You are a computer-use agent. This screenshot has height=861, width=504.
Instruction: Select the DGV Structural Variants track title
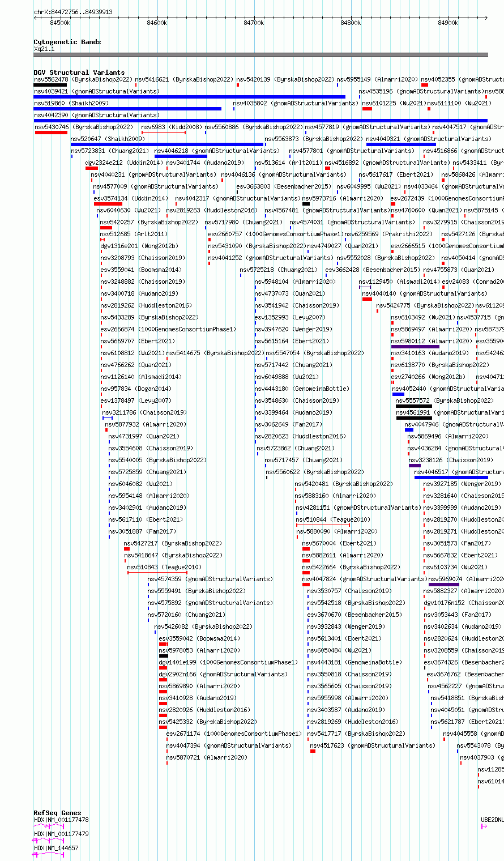coord(79,73)
